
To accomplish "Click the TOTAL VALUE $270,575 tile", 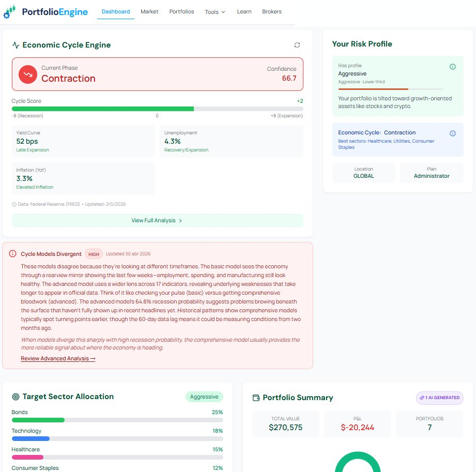I will [x=285, y=424].
